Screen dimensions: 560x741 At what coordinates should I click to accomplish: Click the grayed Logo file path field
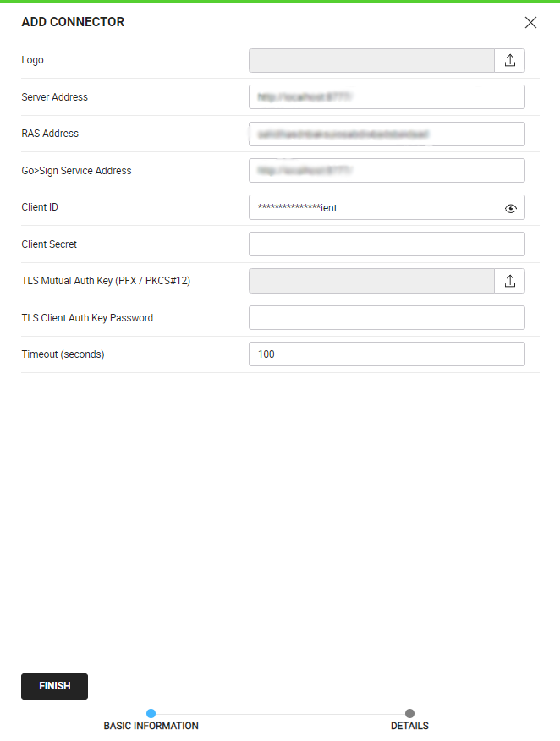(371, 60)
